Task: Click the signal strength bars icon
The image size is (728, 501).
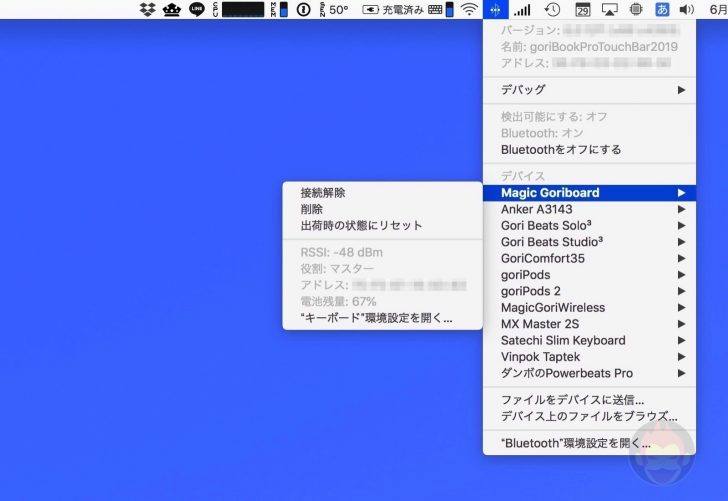Action: coord(522,9)
